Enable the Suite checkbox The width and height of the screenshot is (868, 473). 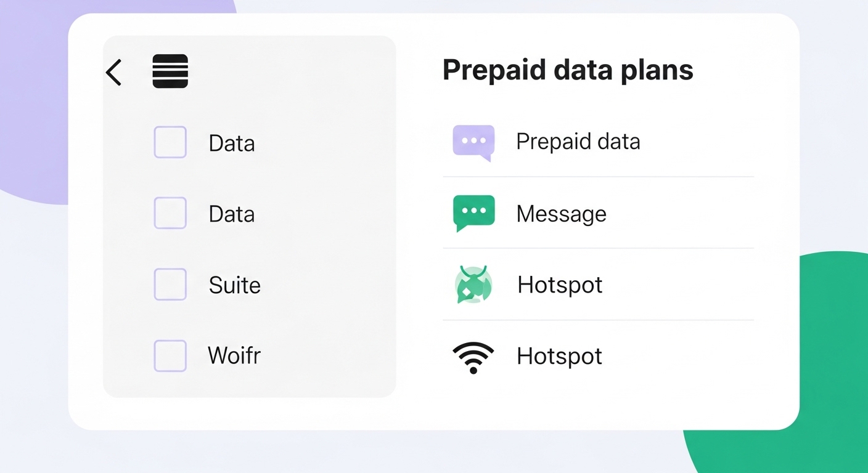coord(170,285)
